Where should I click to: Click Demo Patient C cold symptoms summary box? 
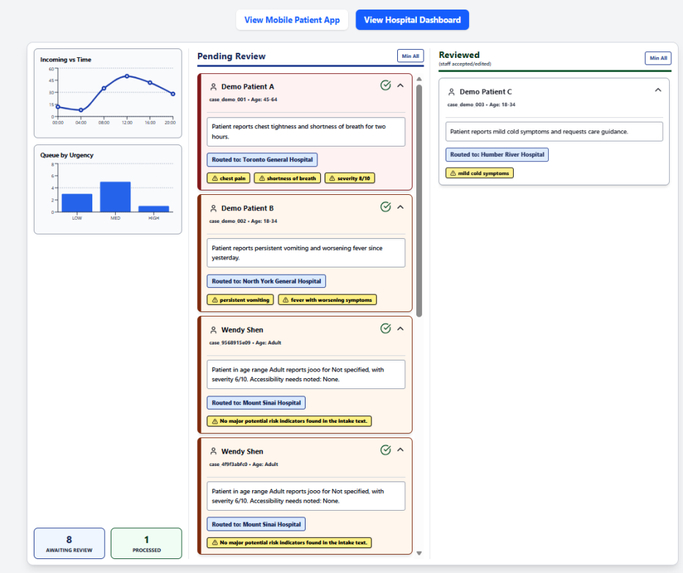pyautogui.click(x=554, y=132)
